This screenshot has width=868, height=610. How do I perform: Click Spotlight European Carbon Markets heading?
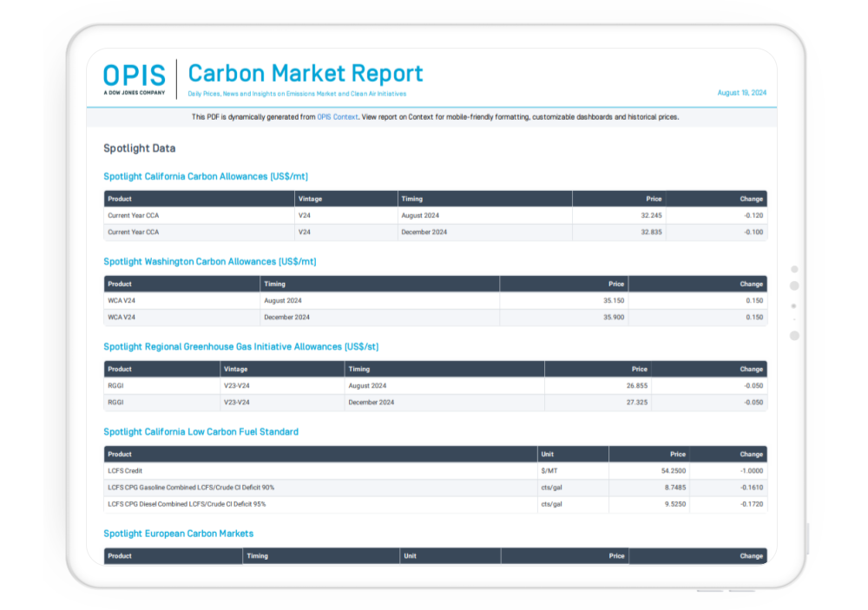[178, 534]
